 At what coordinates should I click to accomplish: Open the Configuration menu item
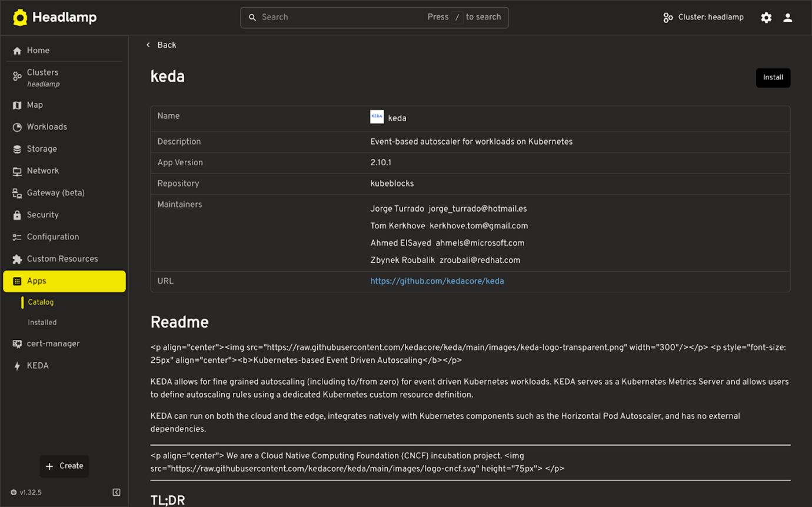coord(53,237)
